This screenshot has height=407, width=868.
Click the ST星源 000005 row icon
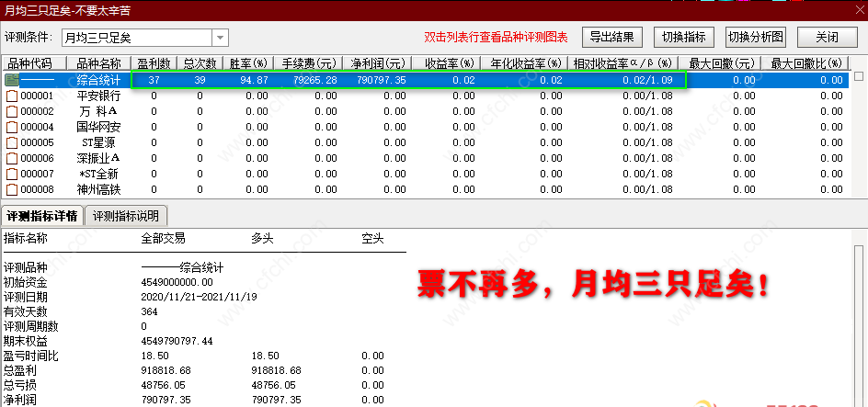(x=12, y=142)
